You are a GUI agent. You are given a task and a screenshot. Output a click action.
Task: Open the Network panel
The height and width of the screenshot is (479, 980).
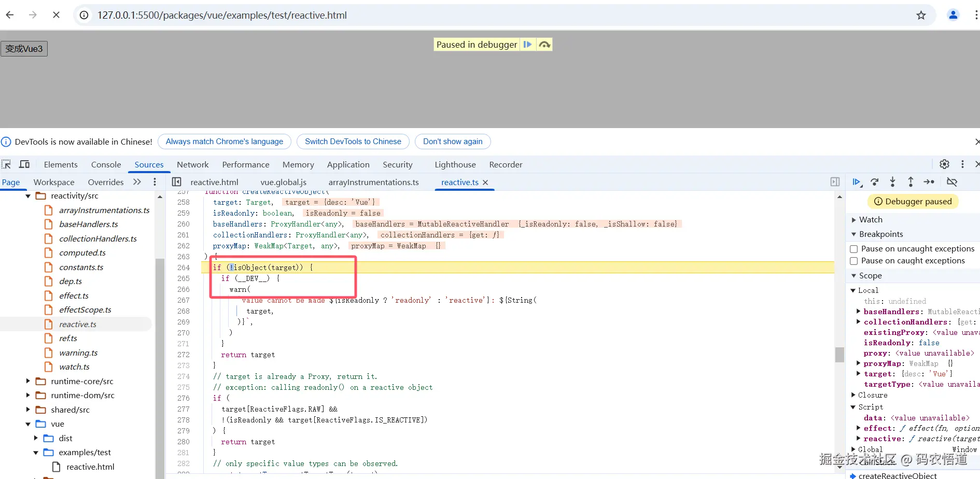[193, 164]
